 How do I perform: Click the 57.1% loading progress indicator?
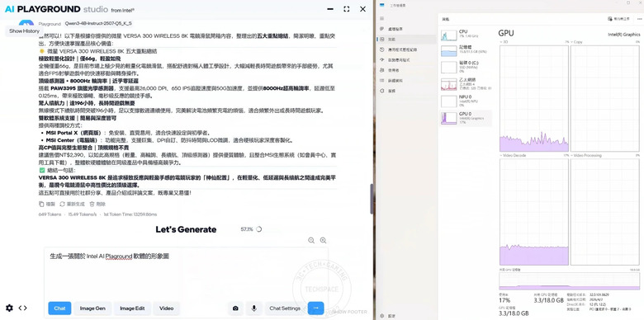coord(251,229)
